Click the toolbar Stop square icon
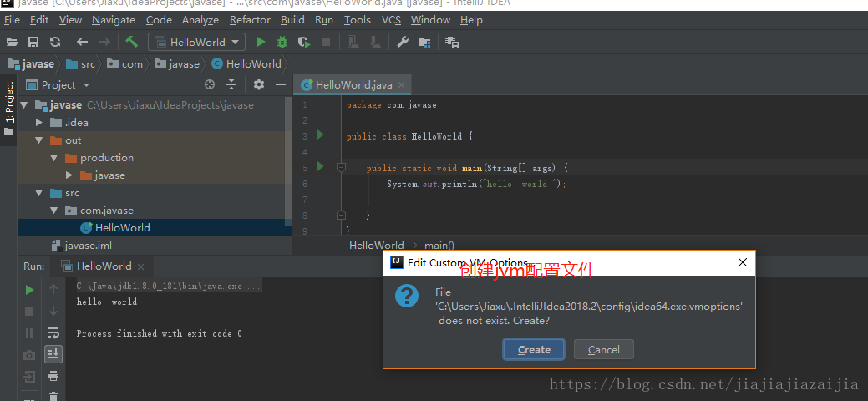The height and width of the screenshot is (401, 868). pyautogui.click(x=326, y=42)
